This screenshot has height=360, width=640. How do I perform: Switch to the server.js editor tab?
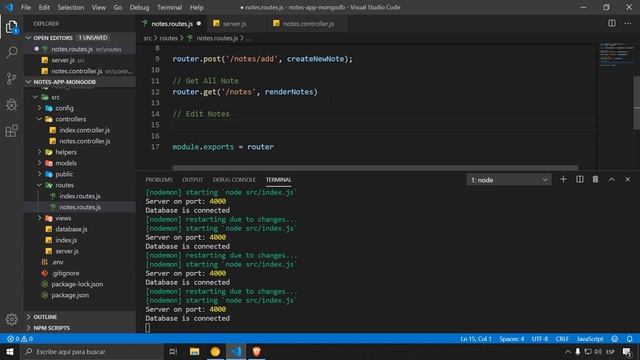(x=234, y=24)
